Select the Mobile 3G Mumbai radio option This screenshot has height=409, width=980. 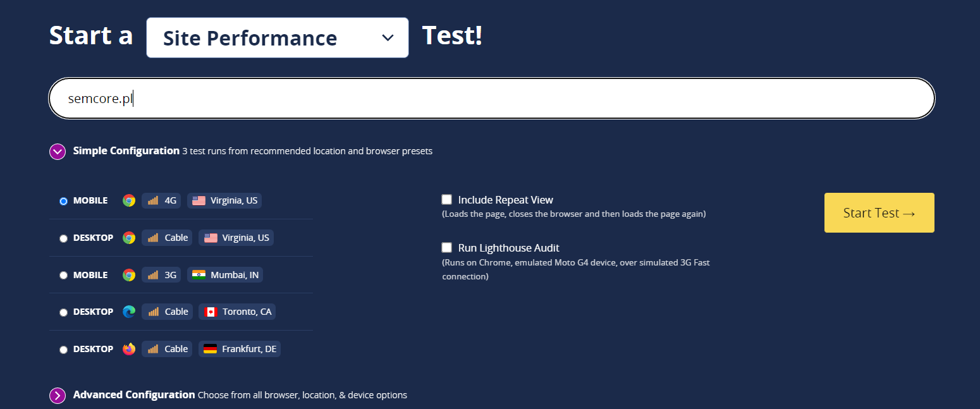[x=63, y=276]
